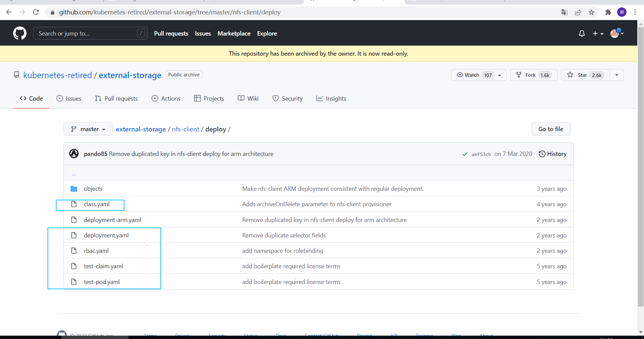Open commit aef53cb

pos(481,154)
